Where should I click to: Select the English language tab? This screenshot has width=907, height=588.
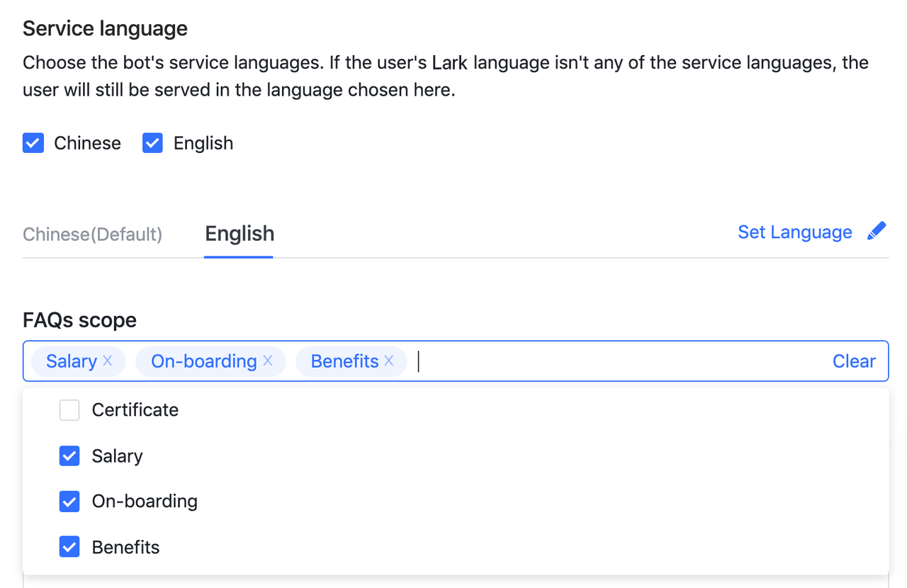(240, 234)
